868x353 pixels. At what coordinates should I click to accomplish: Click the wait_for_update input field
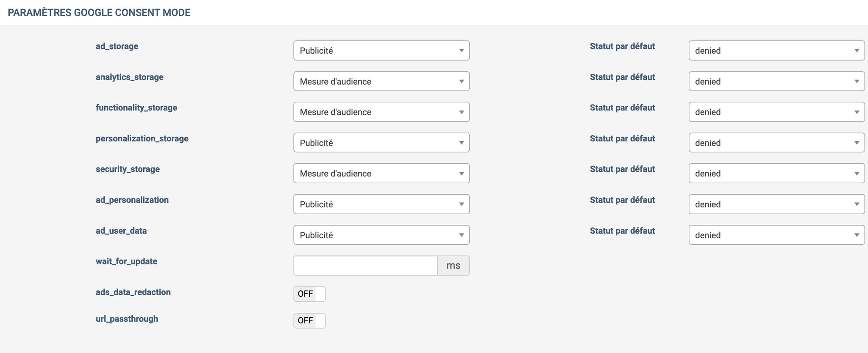(365, 265)
